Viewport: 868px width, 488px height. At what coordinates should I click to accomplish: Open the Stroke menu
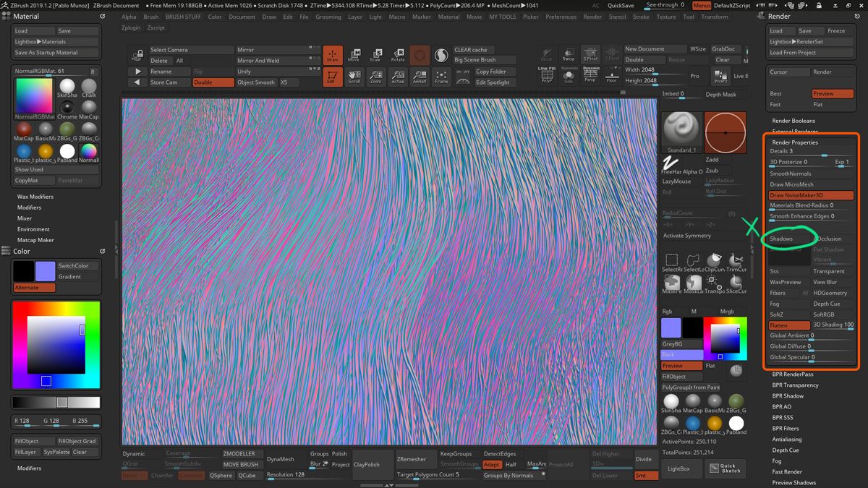pos(641,17)
